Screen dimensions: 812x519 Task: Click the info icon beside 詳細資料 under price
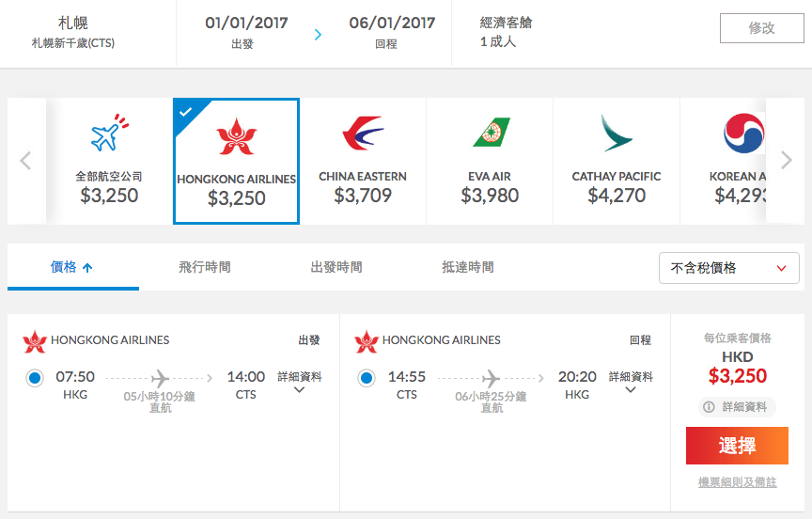point(709,407)
